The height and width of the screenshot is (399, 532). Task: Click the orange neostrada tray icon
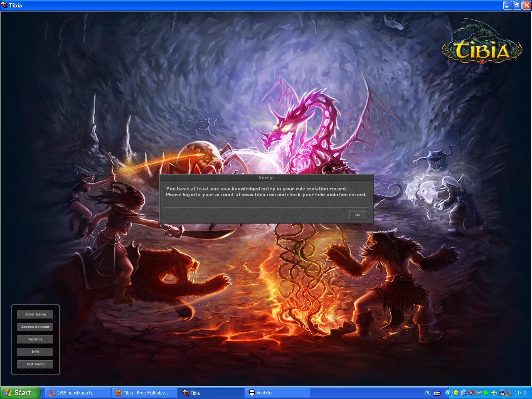[x=508, y=393]
